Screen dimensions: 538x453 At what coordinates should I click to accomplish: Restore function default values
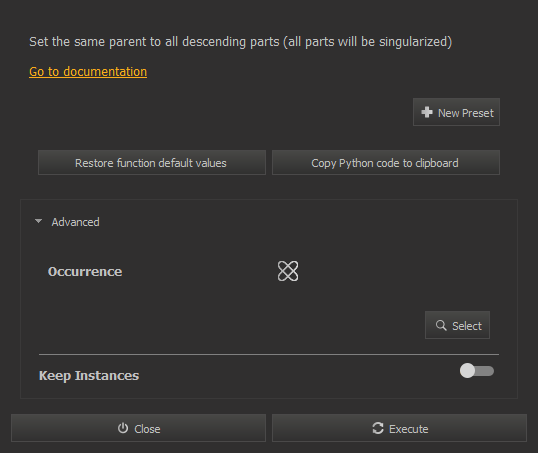152,163
